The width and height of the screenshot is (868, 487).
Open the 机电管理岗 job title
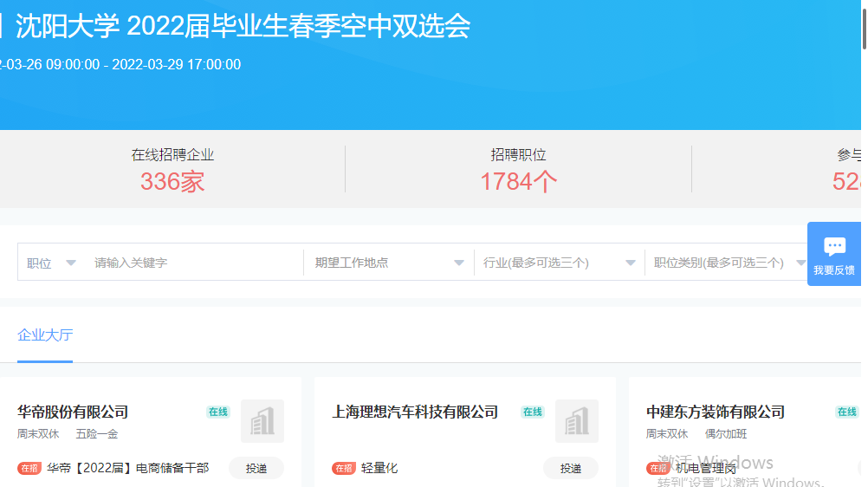pos(706,469)
